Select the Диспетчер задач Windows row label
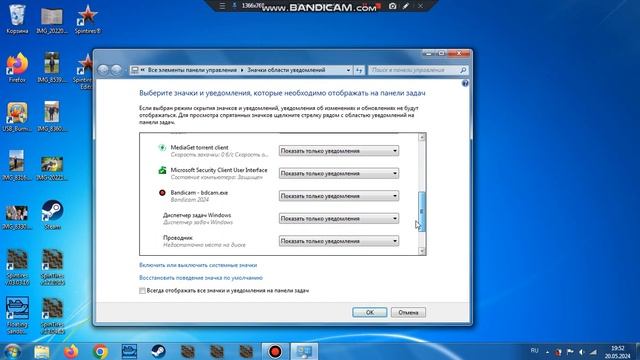The height and width of the screenshot is (360, 640). click(x=197, y=215)
